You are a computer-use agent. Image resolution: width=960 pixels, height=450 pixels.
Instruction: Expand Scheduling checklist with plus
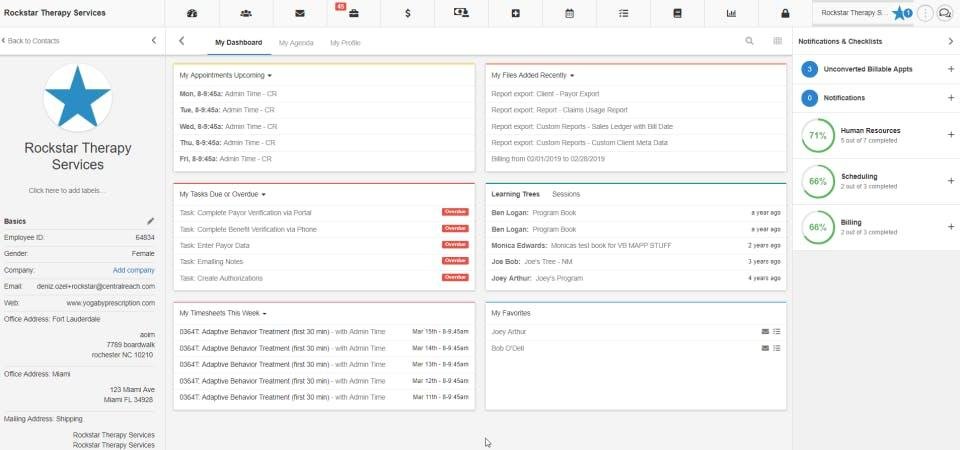point(951,181)
